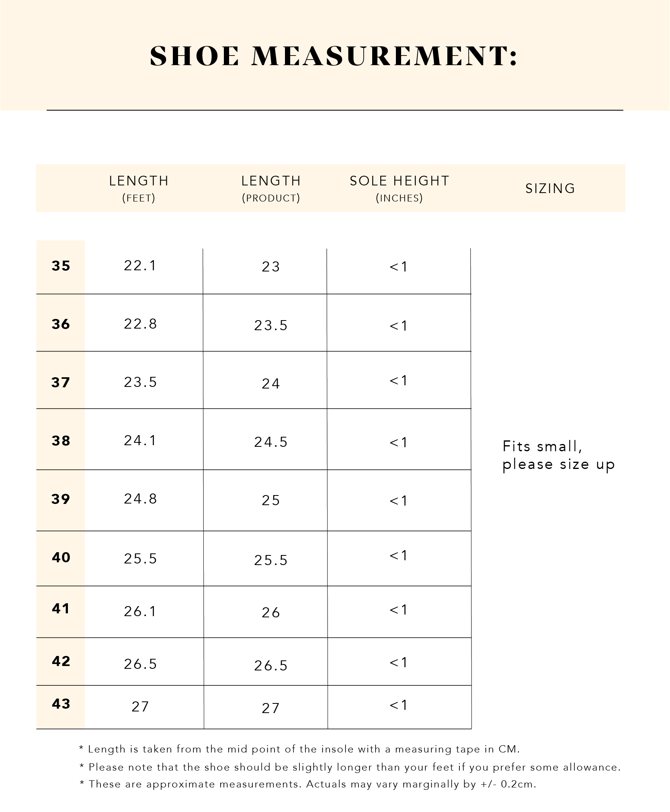Screen dimensions: 670x812
Task: Select the size 36 row label
Action: pyautogui.click(x=61, y=324)
